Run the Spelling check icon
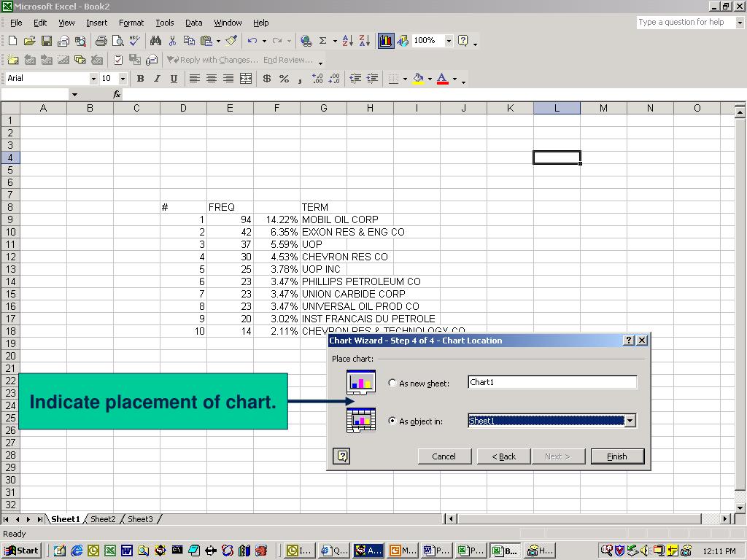Viewport: 747px width, 560px height. [x=135, y=41]
